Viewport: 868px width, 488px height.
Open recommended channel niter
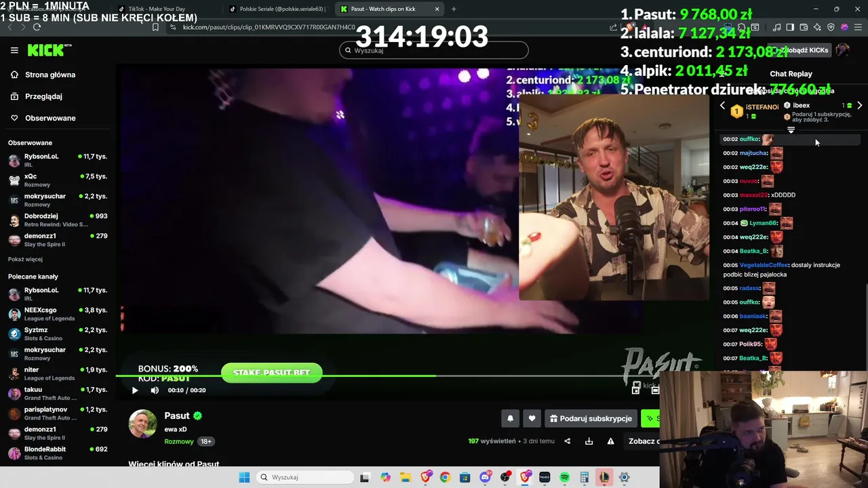pos(58,373)
